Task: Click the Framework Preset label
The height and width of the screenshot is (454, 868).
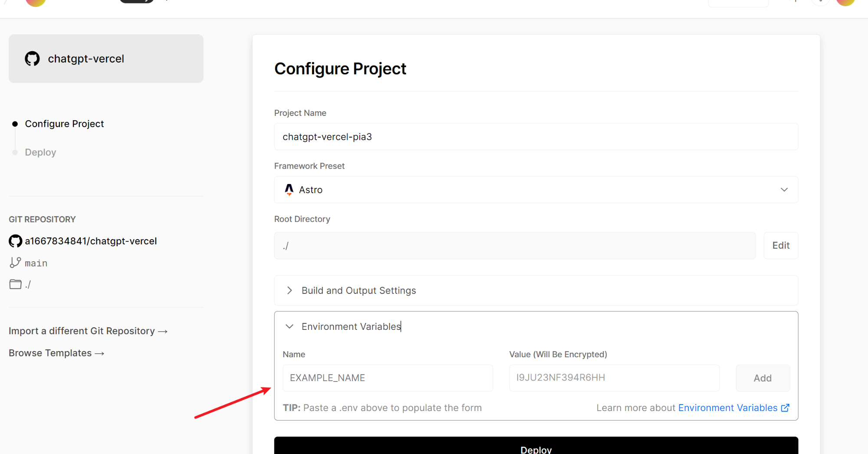Action: click(309, 166)
